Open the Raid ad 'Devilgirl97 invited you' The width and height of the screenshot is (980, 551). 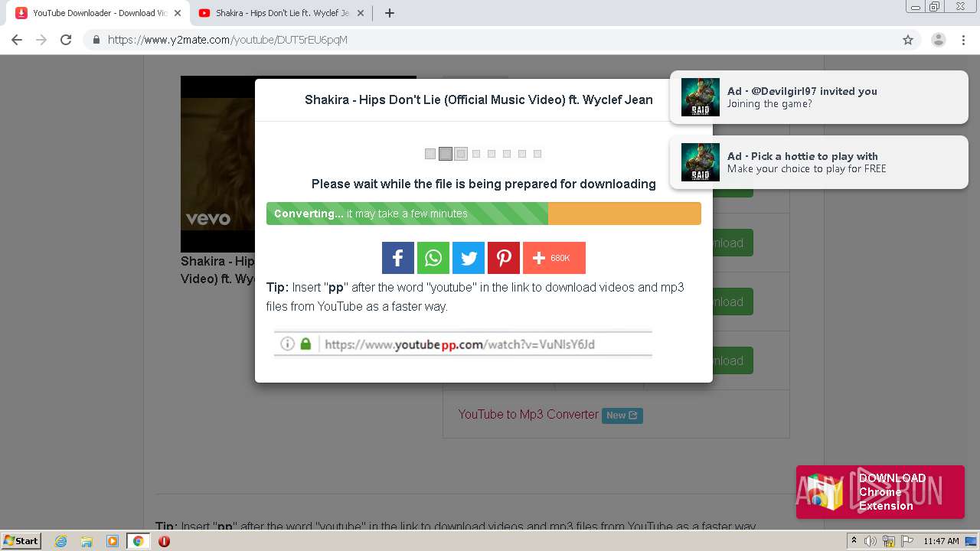819,97
